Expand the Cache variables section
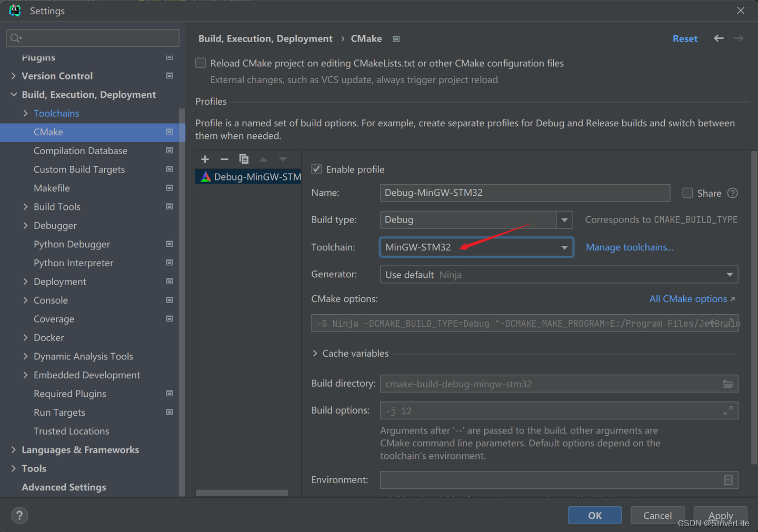This screenshot has width=758, height=532. (315, 354)
